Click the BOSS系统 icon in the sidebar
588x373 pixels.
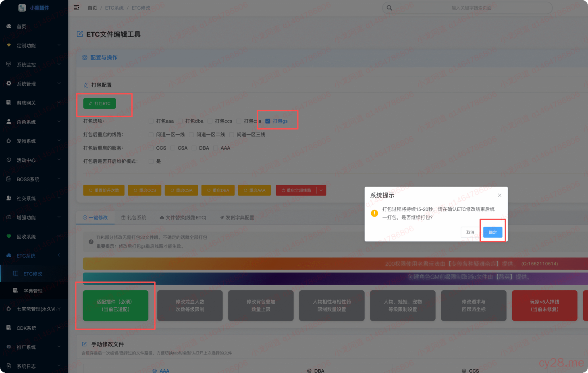tap(8, 179)
